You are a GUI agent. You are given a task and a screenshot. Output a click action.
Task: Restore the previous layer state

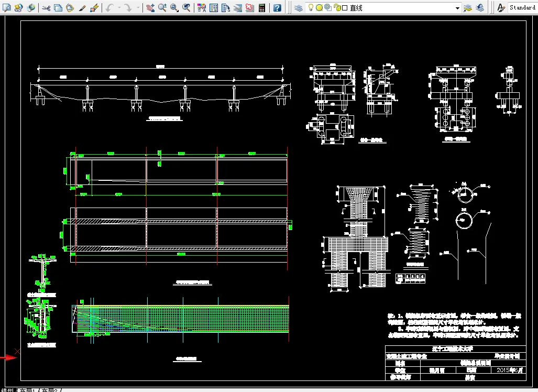click(480, 7)
